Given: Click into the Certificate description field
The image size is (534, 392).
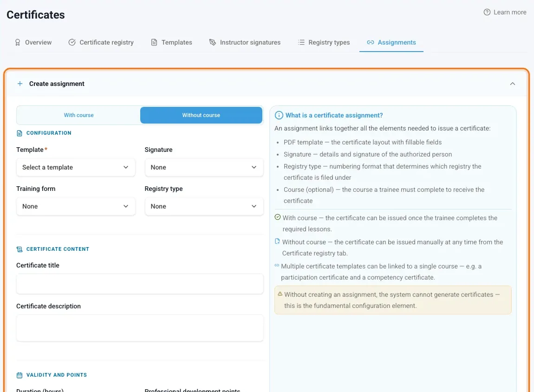Looking at the screenshot, I should tap(140, 328).
